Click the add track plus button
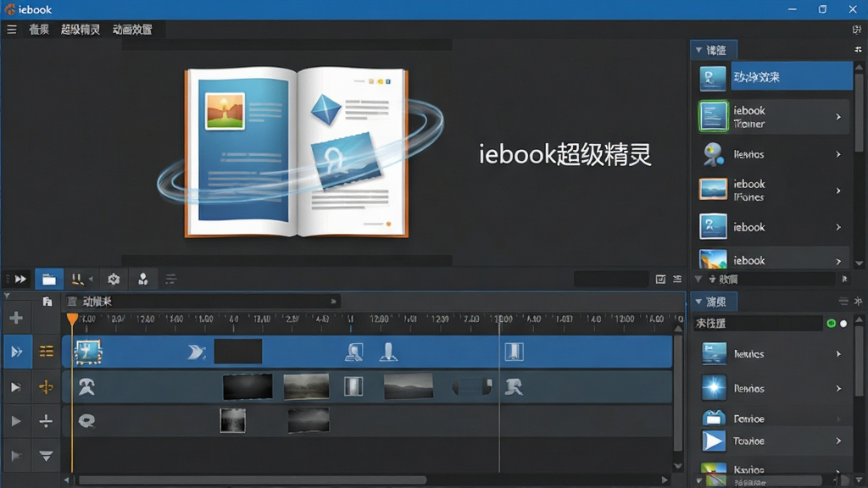Viewport: 868px width, 488px height. [x=16, y=318]
